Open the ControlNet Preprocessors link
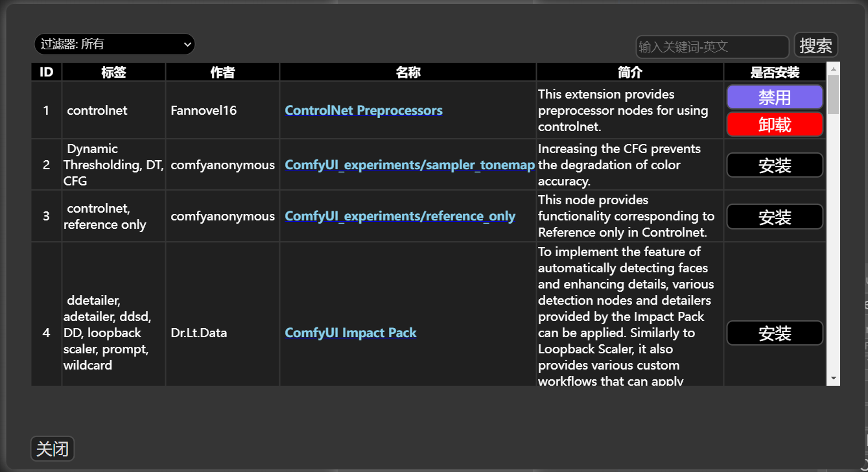 (363, 110)
